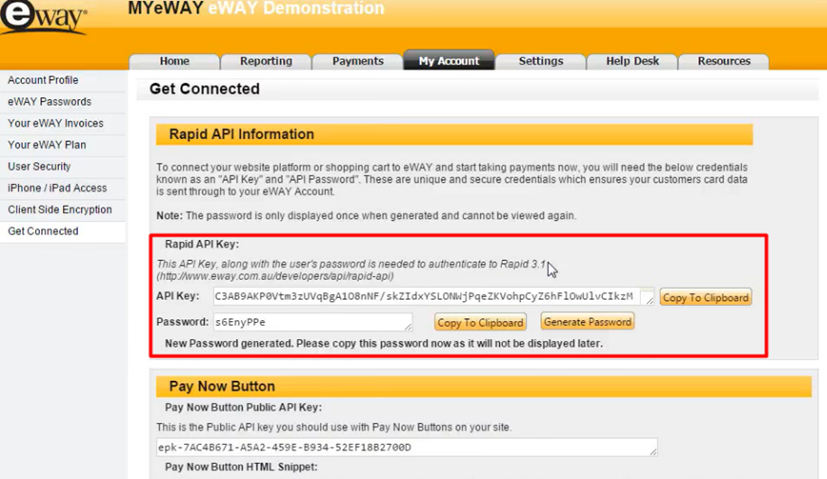Click the Get Connected page heading

click(x=205, y=89)
